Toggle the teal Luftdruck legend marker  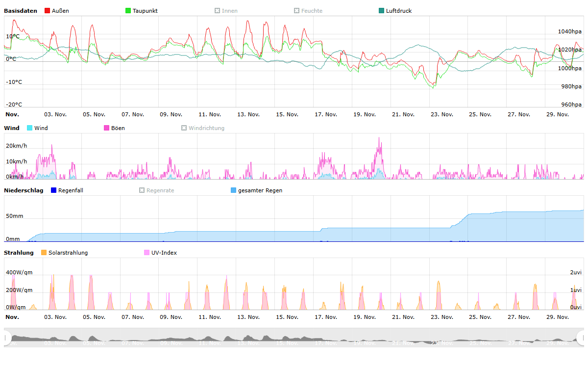[x=382, y=11]
